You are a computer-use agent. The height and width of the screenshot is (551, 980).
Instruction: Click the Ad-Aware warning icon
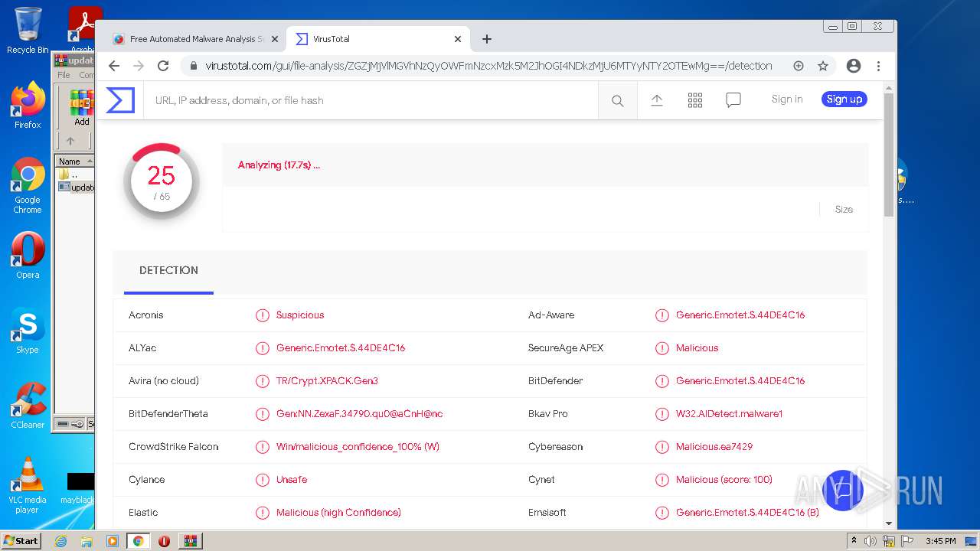point(662,315)
